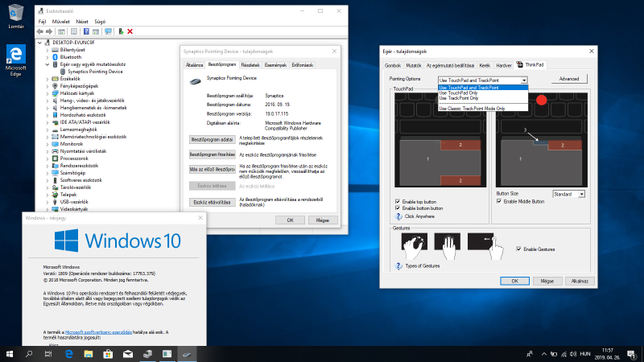644x362 pixels.
Task: Expand the Hálózati kártyák category
Action: pyautogui.click(x=47, y=93)
